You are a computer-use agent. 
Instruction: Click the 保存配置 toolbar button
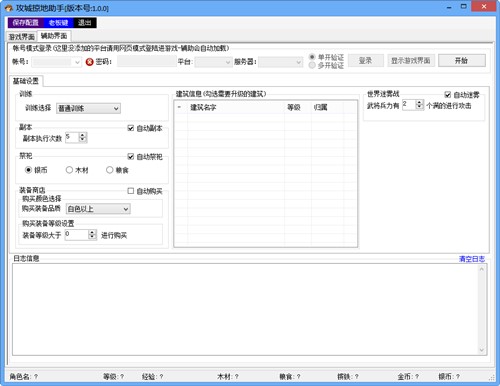pyautogui.click(x=26, y=23)
